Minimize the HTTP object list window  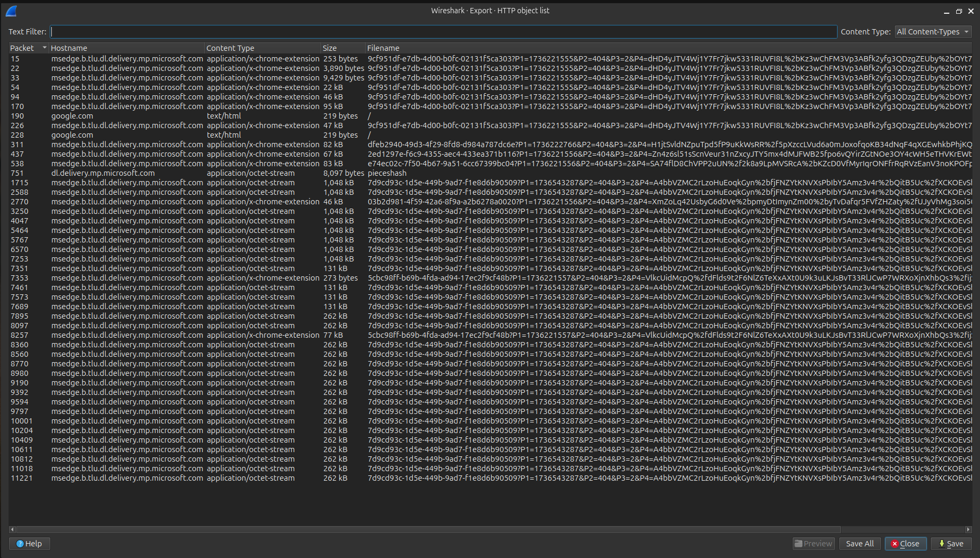click(x=947, y=11)
